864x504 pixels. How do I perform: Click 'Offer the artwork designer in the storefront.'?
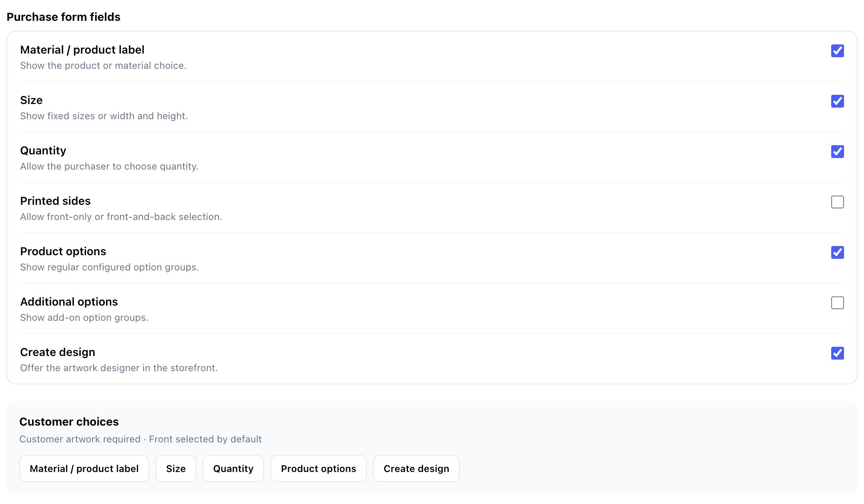click(119, 368)
